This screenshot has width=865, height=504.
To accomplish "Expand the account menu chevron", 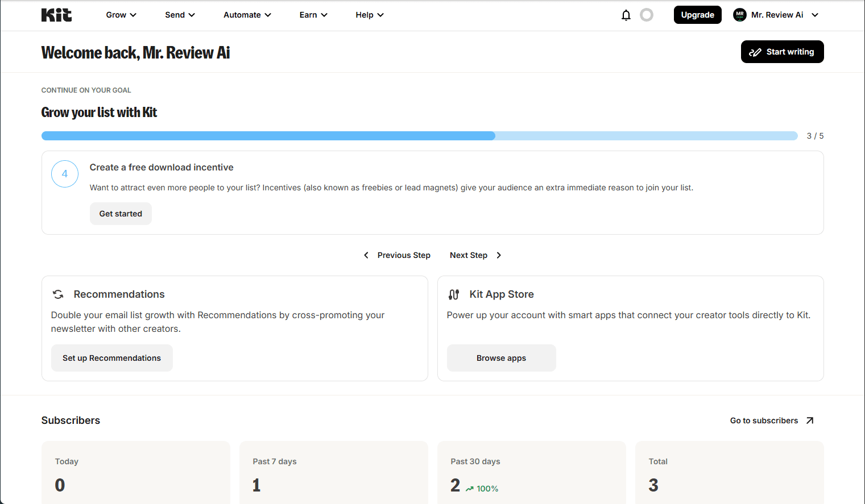I will point(815,15).
